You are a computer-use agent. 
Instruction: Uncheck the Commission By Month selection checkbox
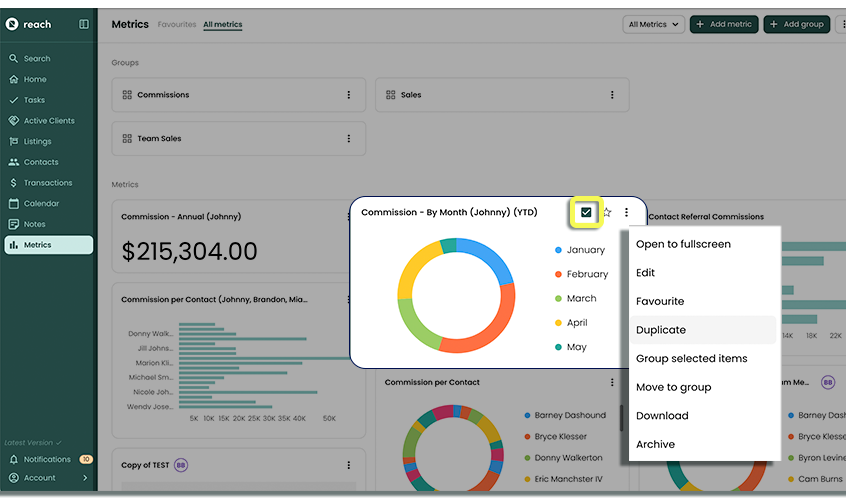(586, 212)
